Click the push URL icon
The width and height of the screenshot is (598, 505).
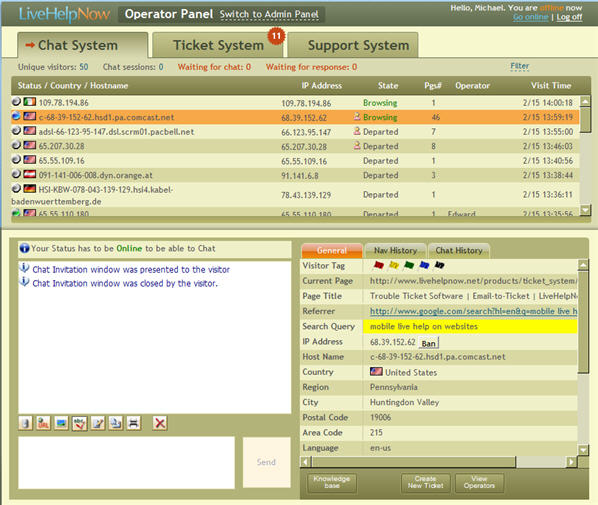(43, 423)
